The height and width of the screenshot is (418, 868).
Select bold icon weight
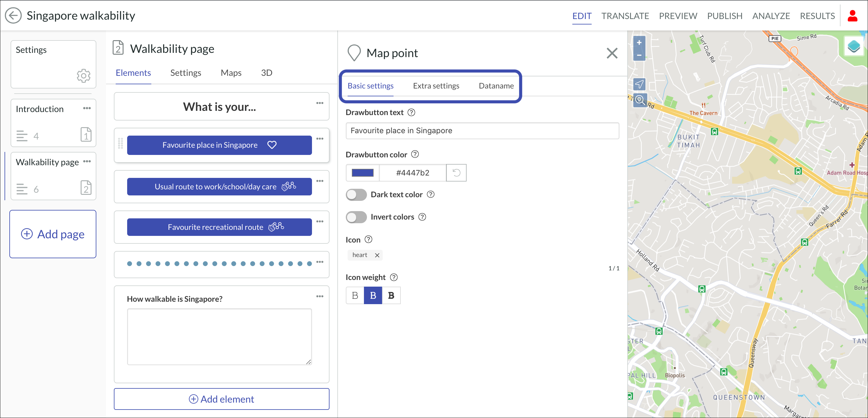(x=391, y=296)
